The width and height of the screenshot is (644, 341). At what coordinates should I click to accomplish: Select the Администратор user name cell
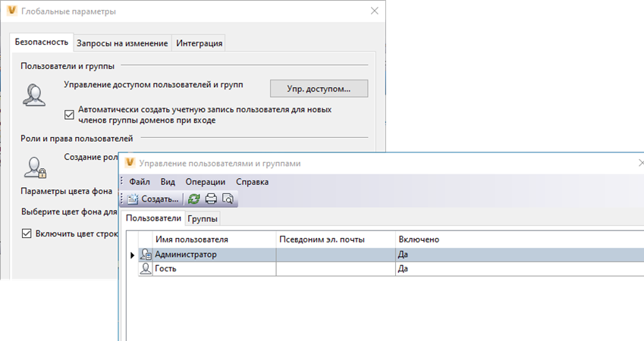click(x=215, y=255)
